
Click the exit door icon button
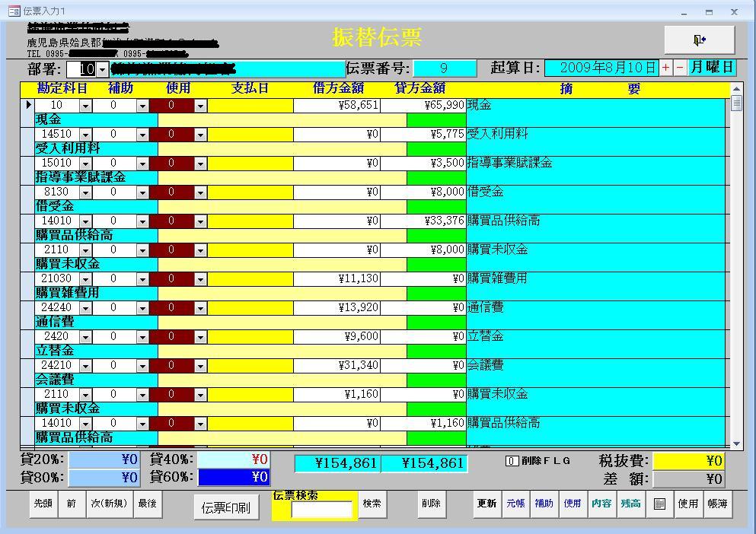click(x=699, y=40)
